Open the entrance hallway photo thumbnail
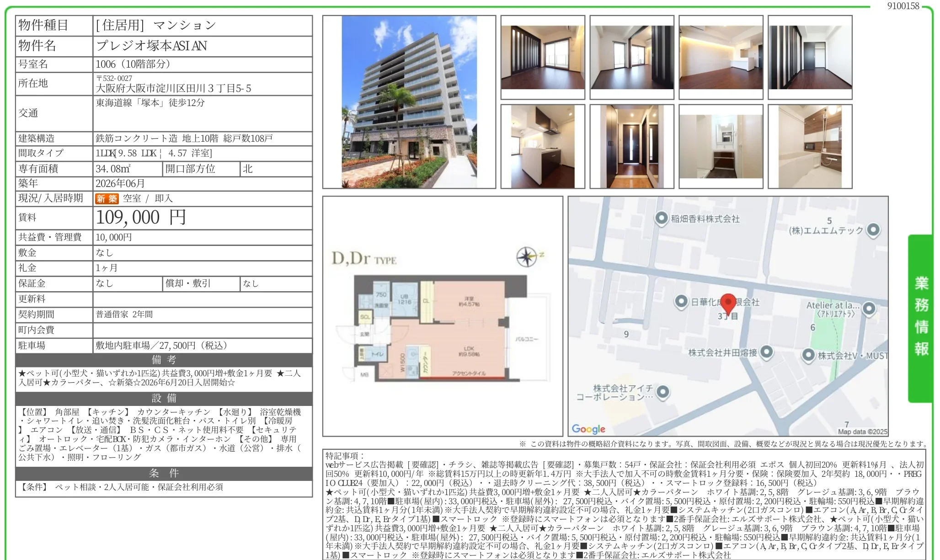 632,146
